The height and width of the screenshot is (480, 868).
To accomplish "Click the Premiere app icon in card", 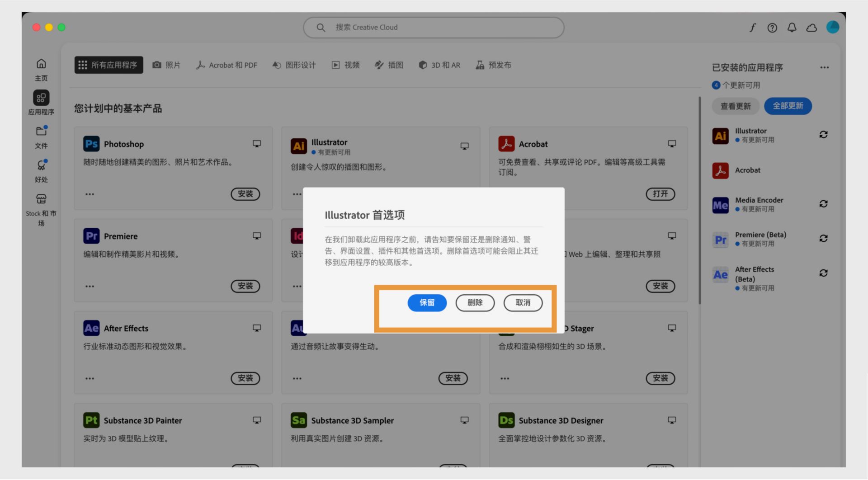I will pyautogui.click(x=91, y=236).
